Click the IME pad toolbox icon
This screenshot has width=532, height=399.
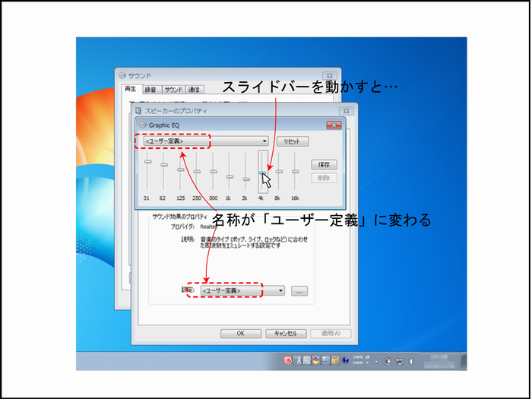[x=316, y=360]
